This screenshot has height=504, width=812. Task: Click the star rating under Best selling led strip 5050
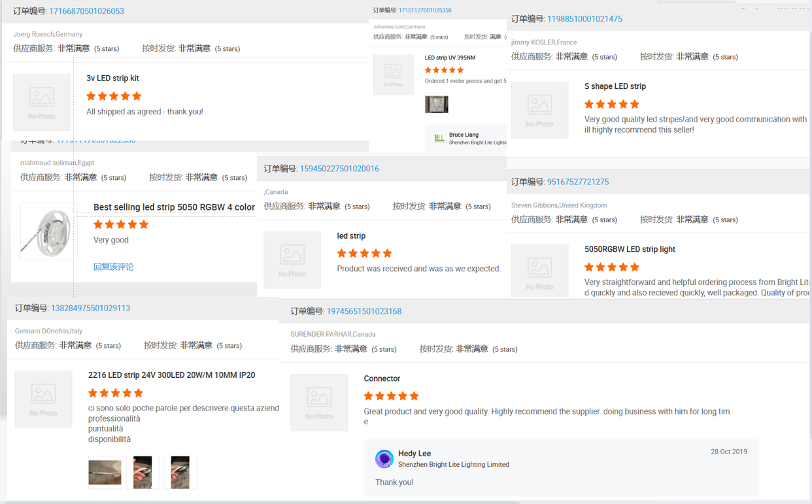click(x=121, y=224)
